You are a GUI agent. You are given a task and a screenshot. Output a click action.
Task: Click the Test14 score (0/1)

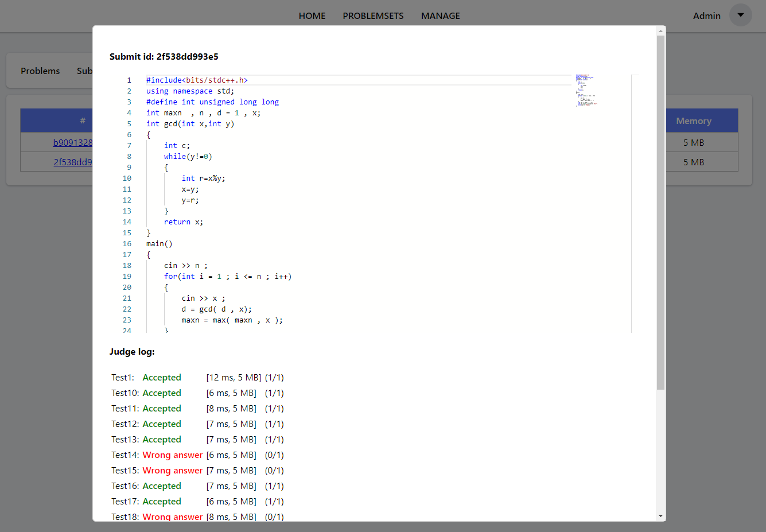click(274, 455)
